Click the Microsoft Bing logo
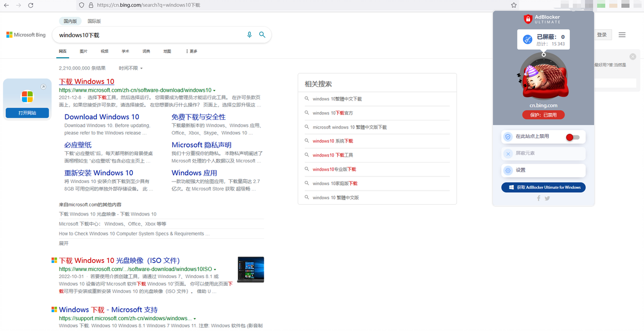The image size is (644, 331). (26, 35)
